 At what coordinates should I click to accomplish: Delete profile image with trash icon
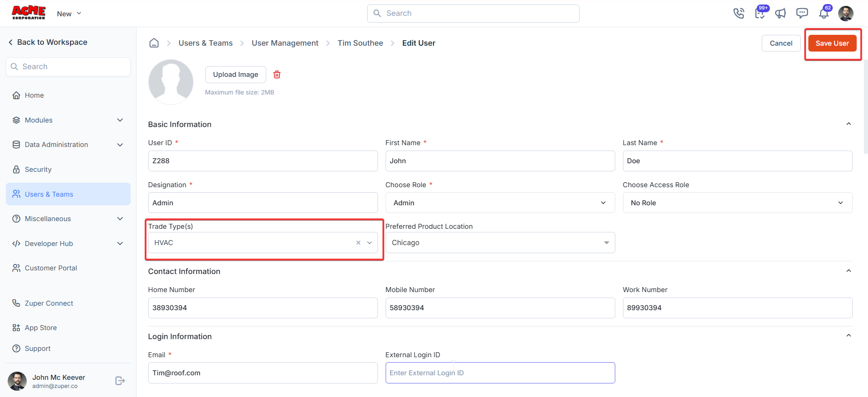[277, 75]
